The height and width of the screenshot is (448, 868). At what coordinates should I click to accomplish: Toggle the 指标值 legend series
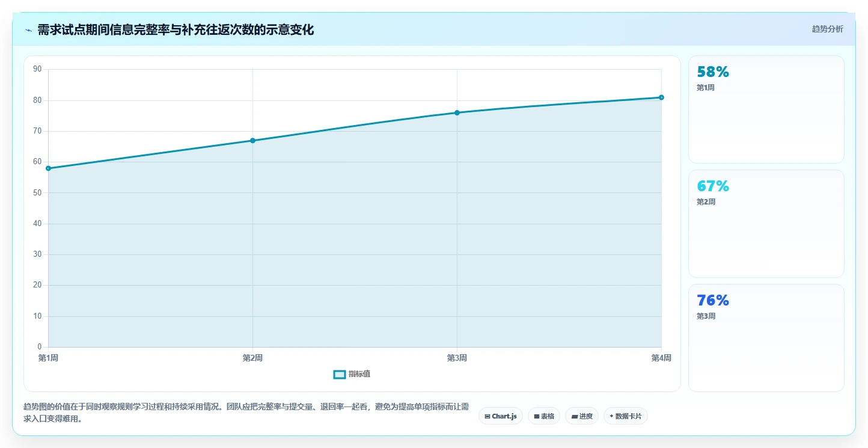352,374
